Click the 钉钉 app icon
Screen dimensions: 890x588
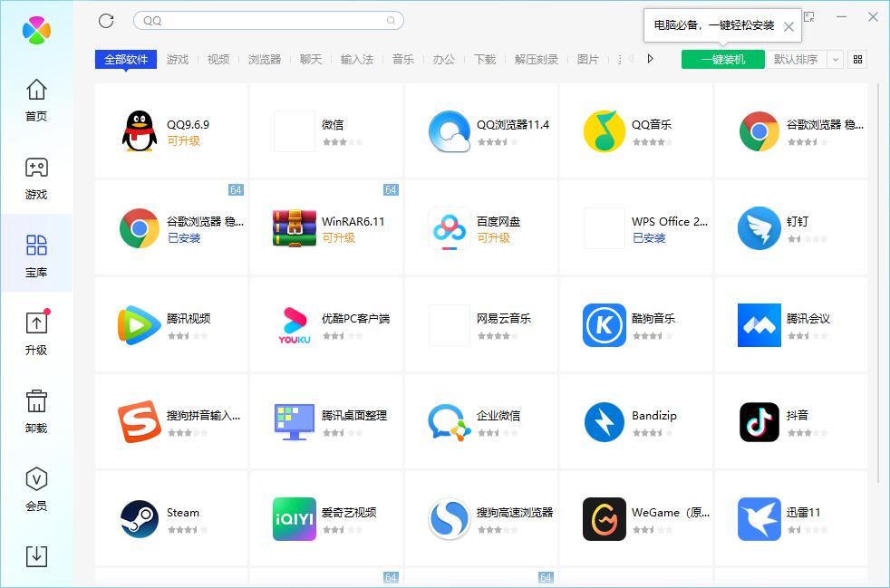759,228
